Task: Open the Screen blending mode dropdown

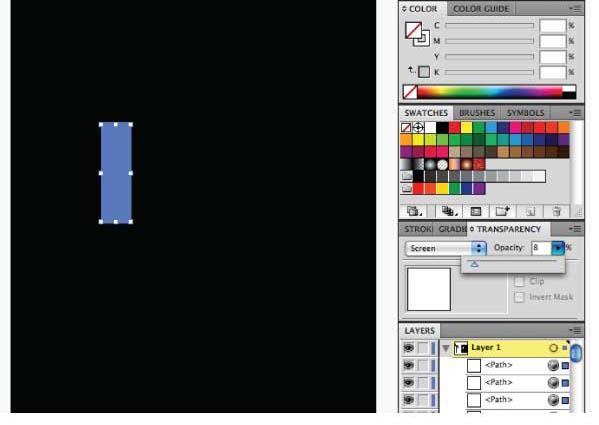Action: point(445,248)
